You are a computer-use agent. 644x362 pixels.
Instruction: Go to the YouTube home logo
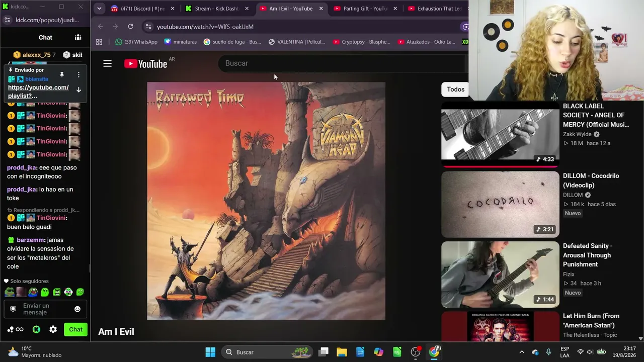point(146,63)
